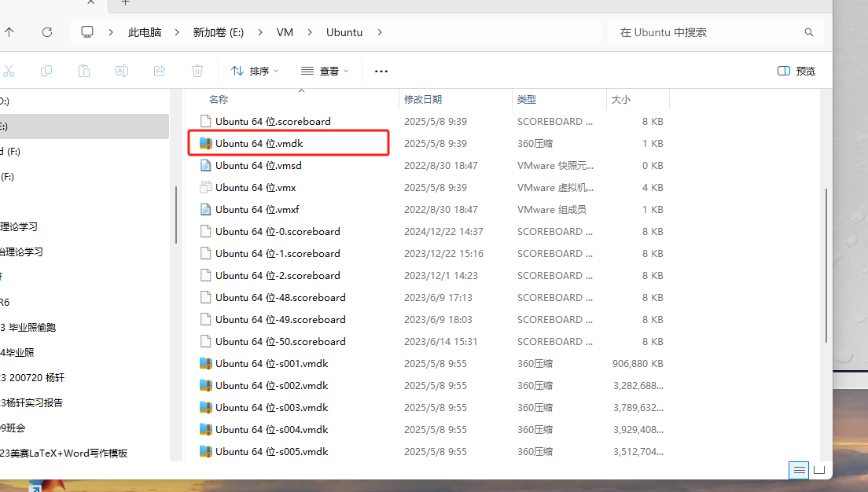Select file Ubuntu 64 位-1.scoreboard

278,254
